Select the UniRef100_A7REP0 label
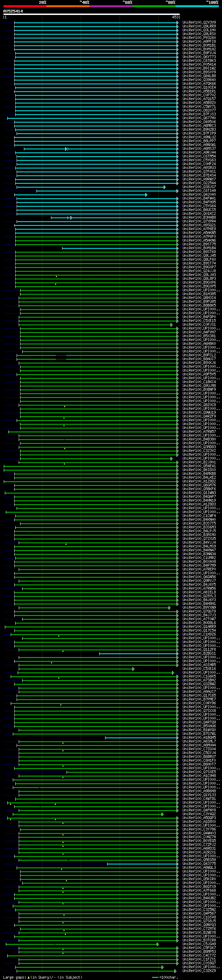The width and height of the screenshot is (222, 980). click(199, 569)
